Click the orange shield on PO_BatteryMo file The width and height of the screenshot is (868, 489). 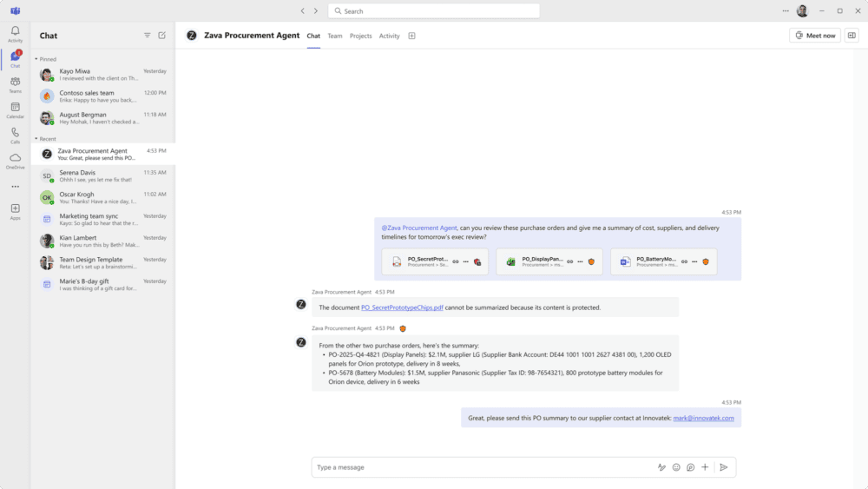point(706,262)
